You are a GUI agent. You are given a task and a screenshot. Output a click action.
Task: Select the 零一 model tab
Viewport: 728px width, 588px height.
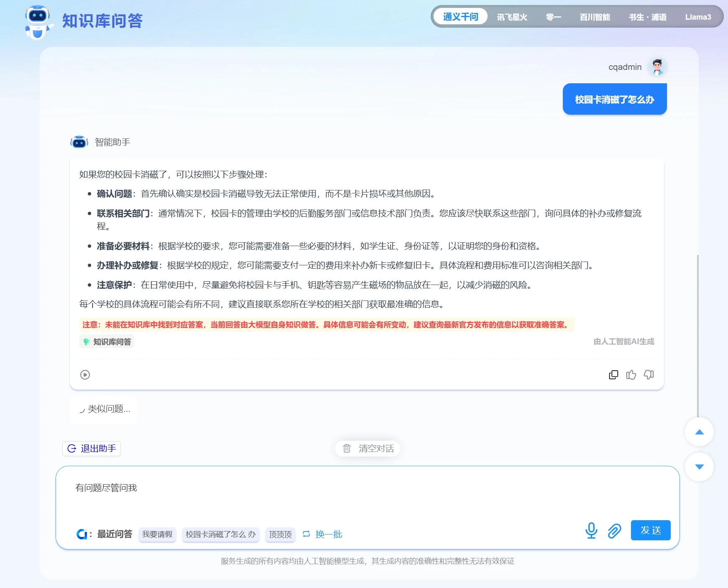coord(553,17)
